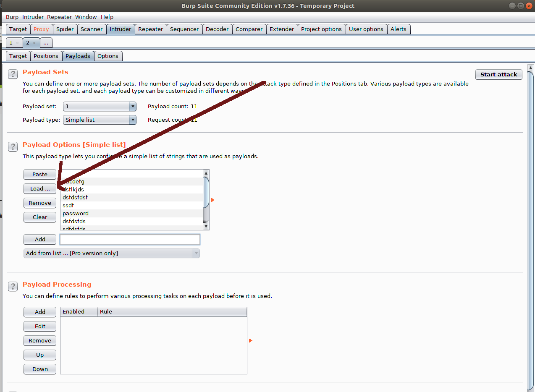
Task: Go to the Spider tab
Action: pyautogui.click(x=65, y=29)
